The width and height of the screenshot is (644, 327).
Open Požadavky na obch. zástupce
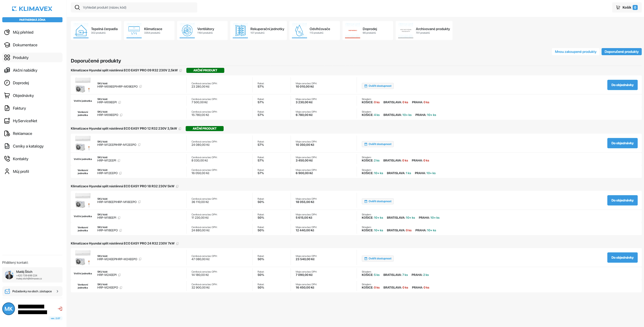32,291
